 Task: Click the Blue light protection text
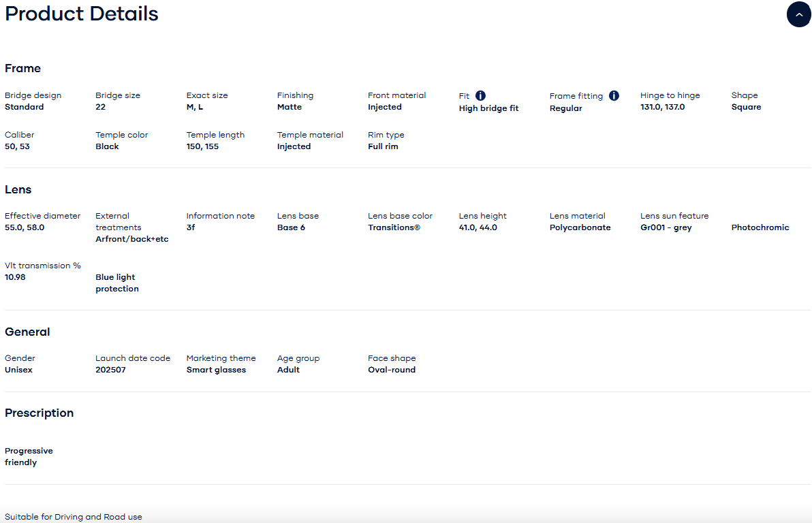[x=117, y=283]
